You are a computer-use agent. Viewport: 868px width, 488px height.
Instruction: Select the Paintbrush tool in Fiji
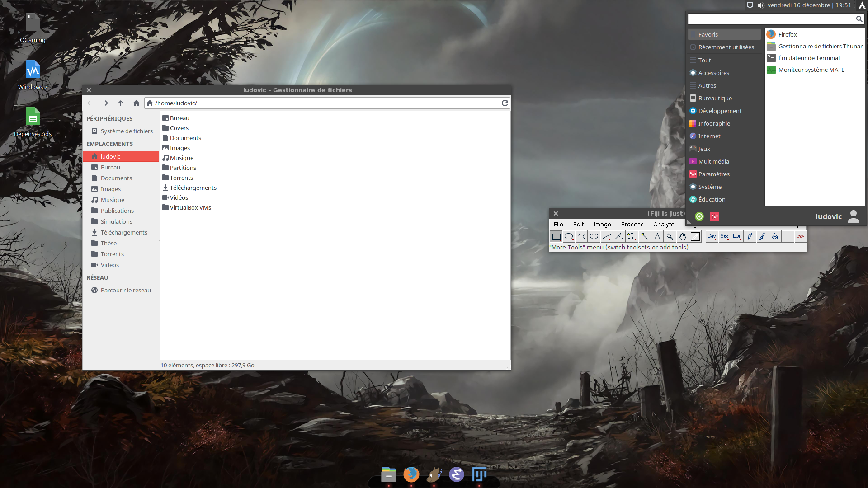(762, 236)
